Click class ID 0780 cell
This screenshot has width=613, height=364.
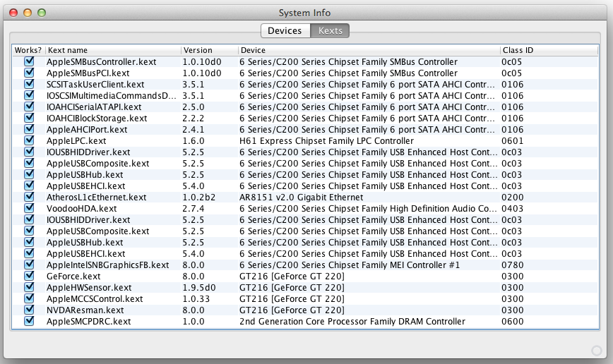pyautogui.click(x=512, y=265)
